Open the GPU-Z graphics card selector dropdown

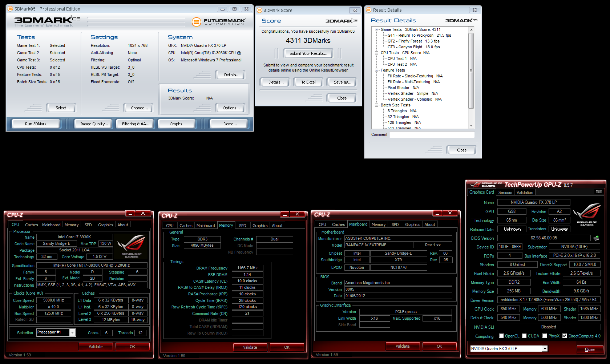pyautogui.click(x=545, y=349)
